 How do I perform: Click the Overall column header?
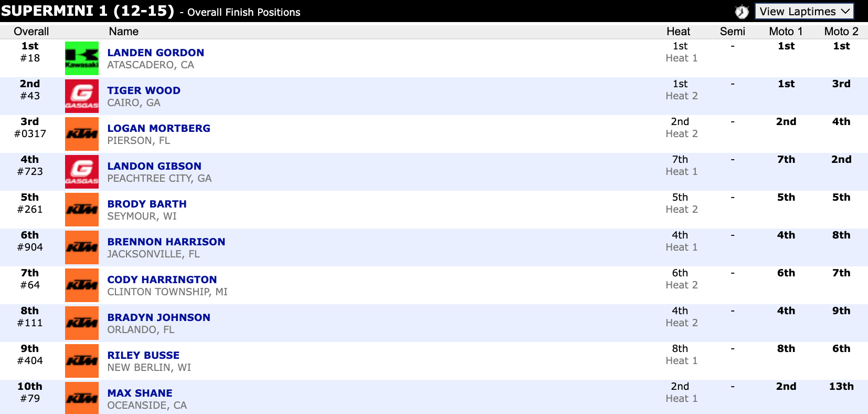click(31, 32)
